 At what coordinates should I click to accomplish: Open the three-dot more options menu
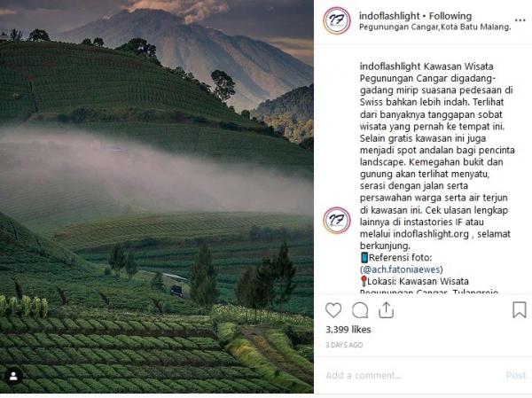(520, 20)
